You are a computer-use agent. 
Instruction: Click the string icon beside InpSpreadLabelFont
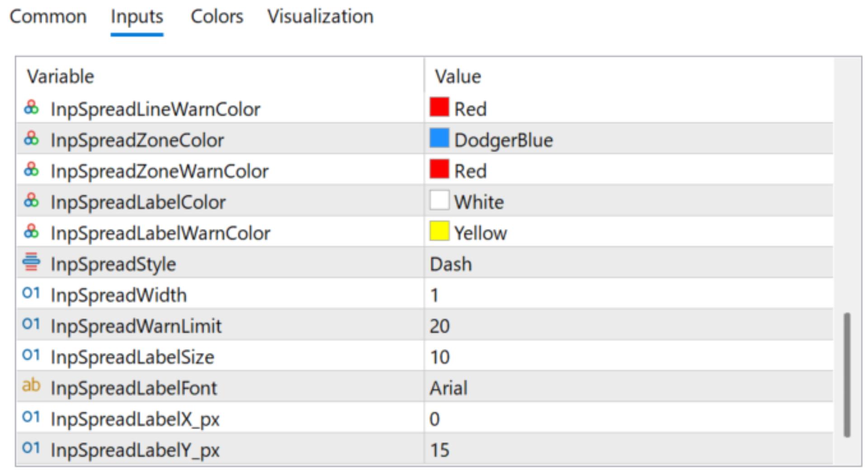(x=31, y=386)
